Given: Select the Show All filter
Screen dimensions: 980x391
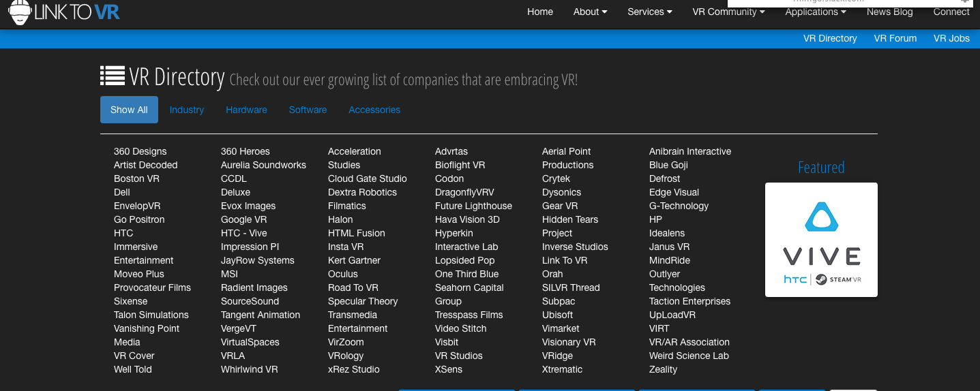Looking at the screenshot, I should click(129, 110).
